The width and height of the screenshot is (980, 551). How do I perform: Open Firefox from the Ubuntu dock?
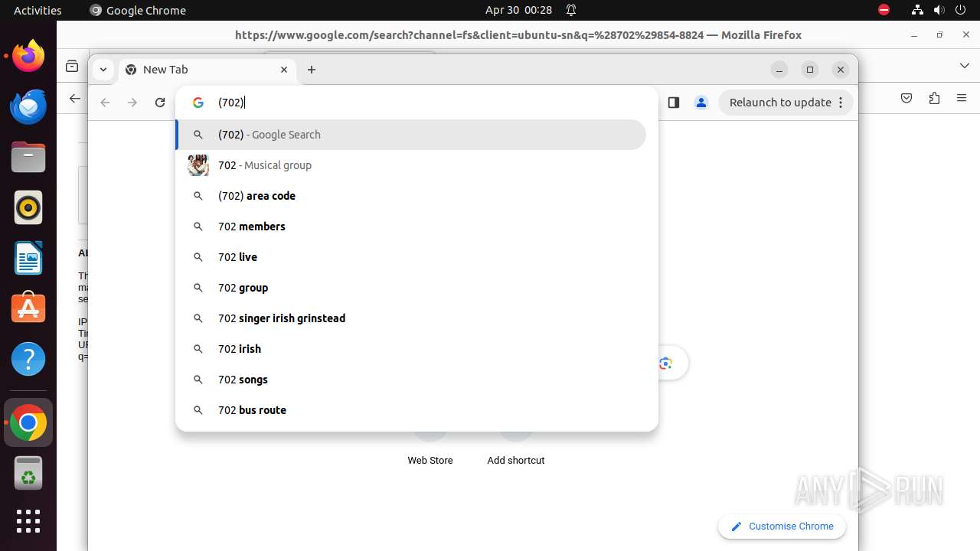click(x=28, y=56)
